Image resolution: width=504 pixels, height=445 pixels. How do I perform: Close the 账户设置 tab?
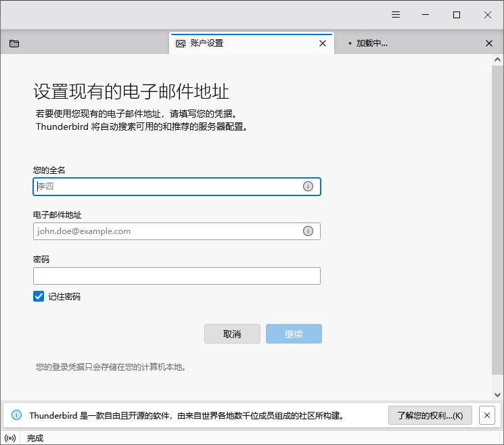pos(323,43)
